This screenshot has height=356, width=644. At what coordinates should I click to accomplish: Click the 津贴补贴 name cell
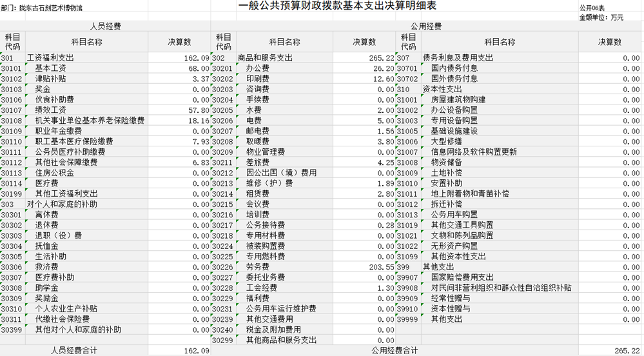(86, 79)
